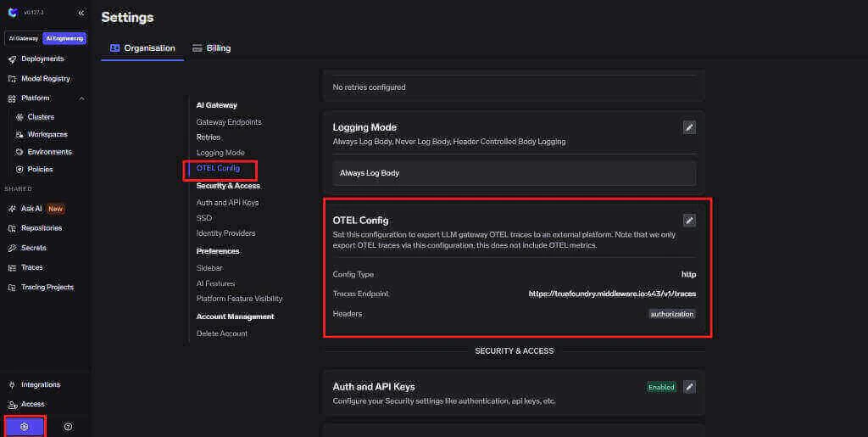Go to Sidebar preferences section
This screenshot has height=437, width=868.
209,268
